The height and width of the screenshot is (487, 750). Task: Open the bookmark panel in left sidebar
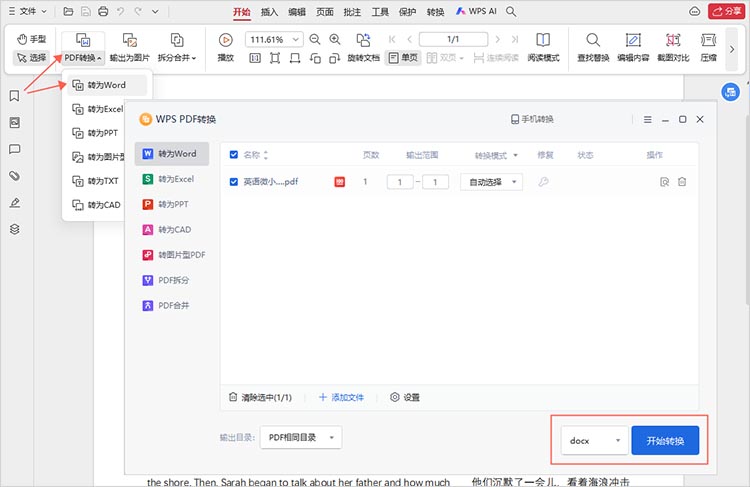pyautogui.click(x=15, y=97)
